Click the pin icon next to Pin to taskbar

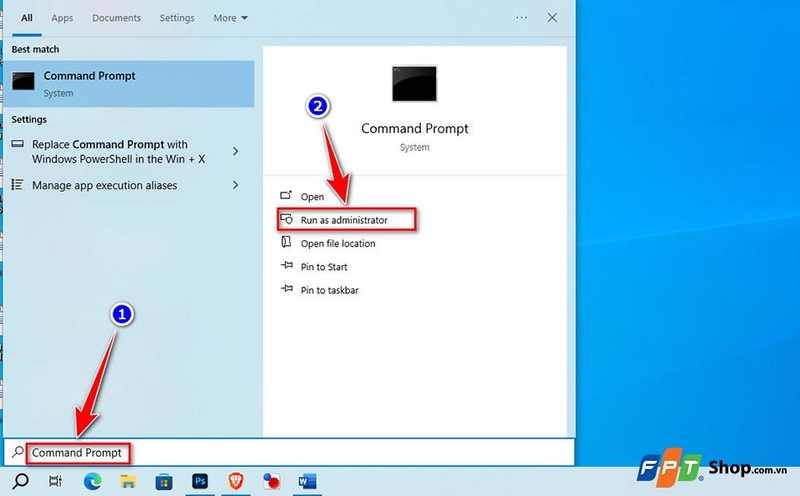pyautogui.click(x=287, y=289)
